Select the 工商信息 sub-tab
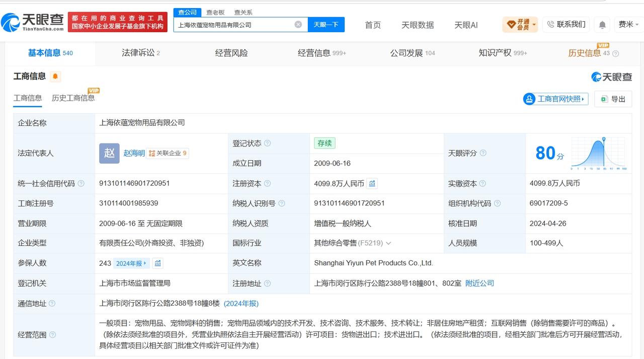644x359 pixels. point(28,98)
